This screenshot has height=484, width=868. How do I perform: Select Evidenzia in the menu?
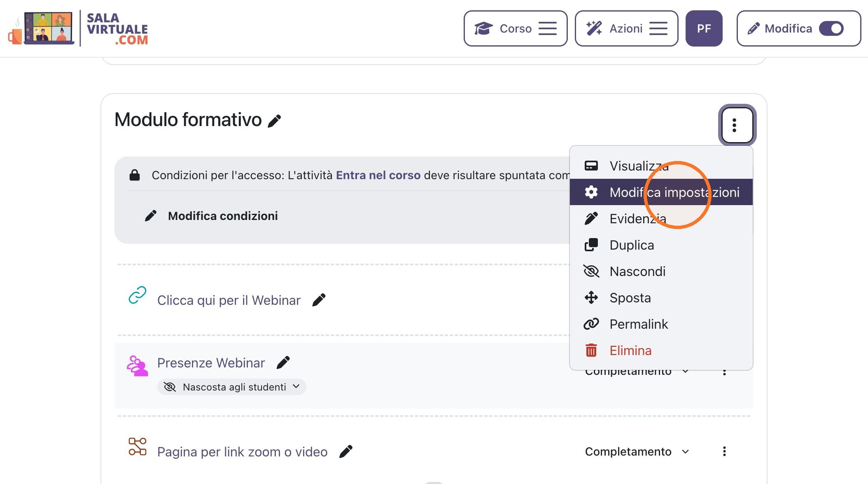coord(661,219)
